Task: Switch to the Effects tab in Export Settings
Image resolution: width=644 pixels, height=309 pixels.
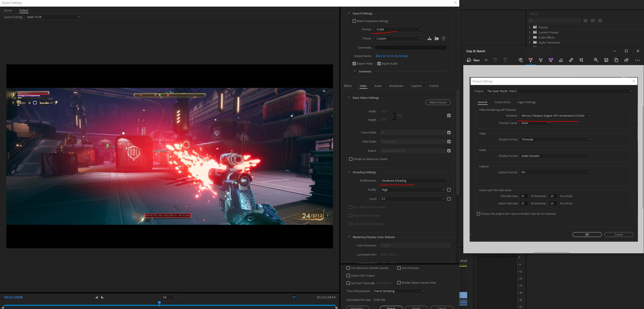Action: 348,86
